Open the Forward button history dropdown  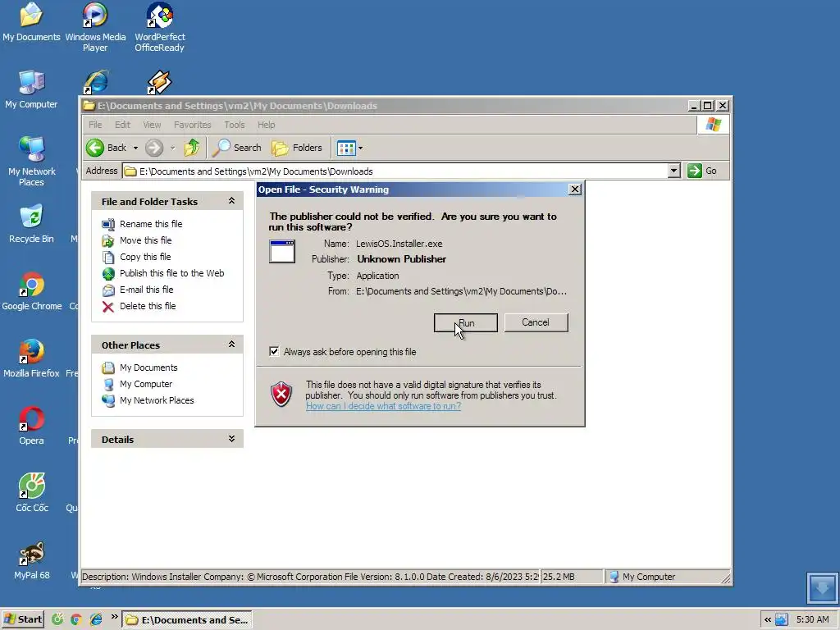point(172,148)
